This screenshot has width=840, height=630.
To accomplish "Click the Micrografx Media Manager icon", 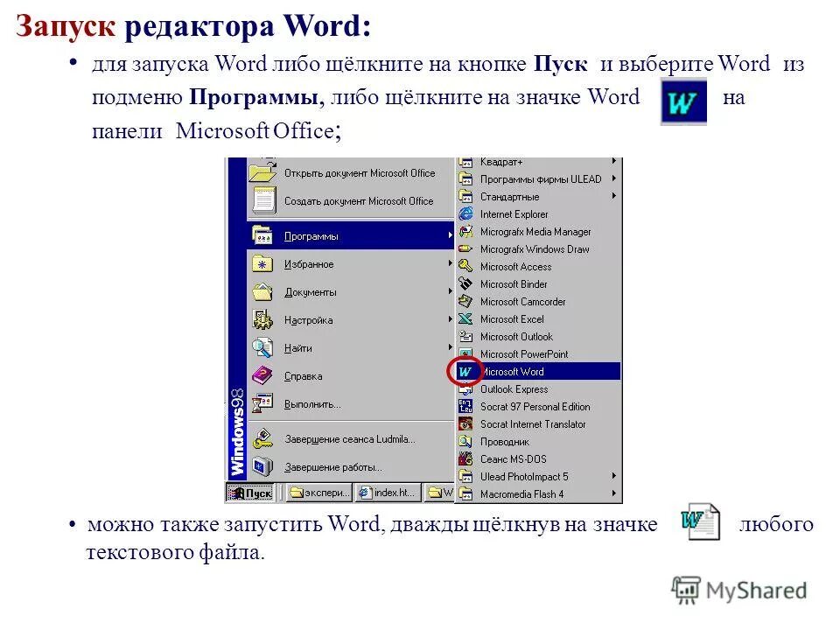I will 465,231.
